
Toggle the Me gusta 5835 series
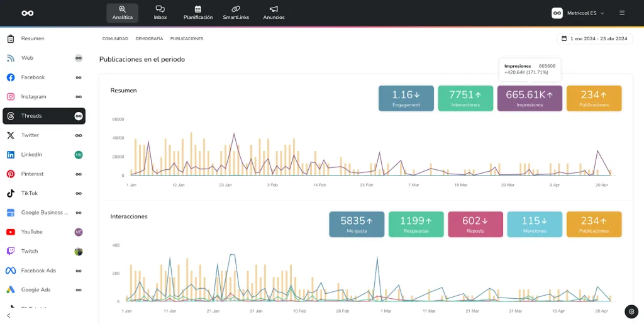click(x=357, y=224)
